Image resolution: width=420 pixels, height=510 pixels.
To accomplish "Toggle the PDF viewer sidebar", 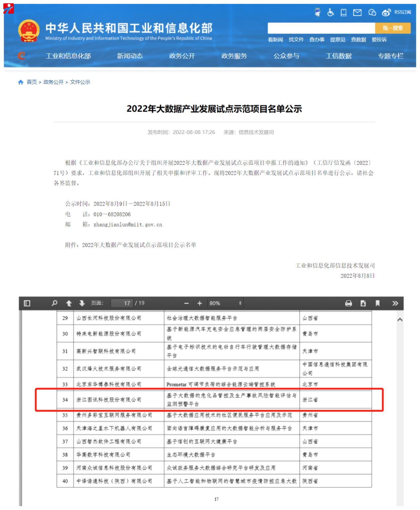I will click(x=27, y=303).
